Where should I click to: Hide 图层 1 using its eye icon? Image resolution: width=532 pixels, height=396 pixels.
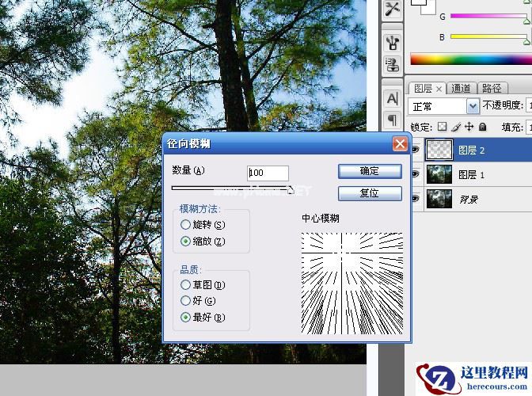[416, 174]
